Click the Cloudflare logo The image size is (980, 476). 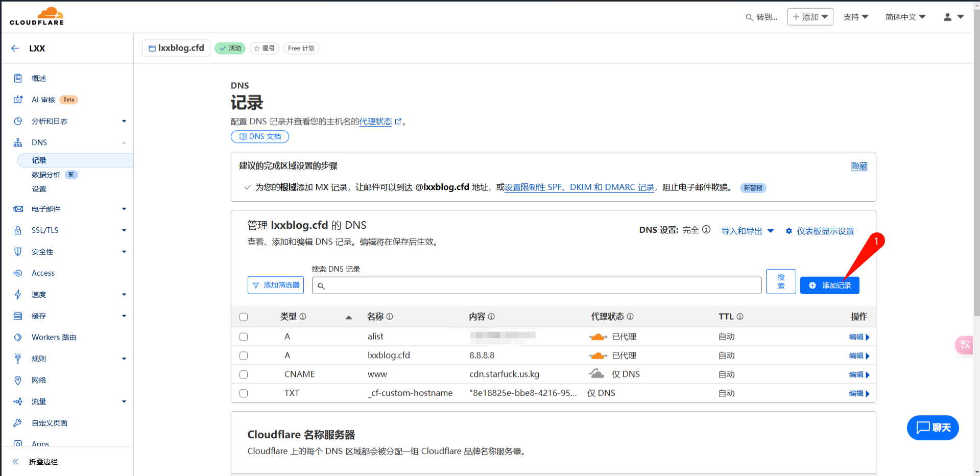click(37, 16)
